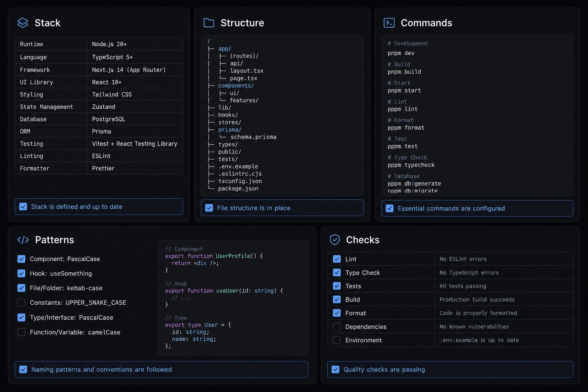Click 'Prettier' formatter value
This screenshot has width=588, height=392.
point(103,168)
